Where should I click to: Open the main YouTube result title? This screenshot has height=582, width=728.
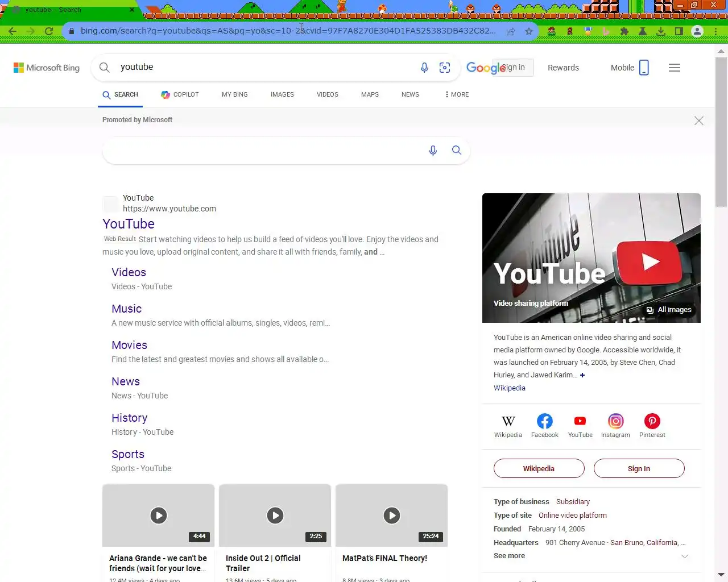pyautogui.click(x=129, y=224)
